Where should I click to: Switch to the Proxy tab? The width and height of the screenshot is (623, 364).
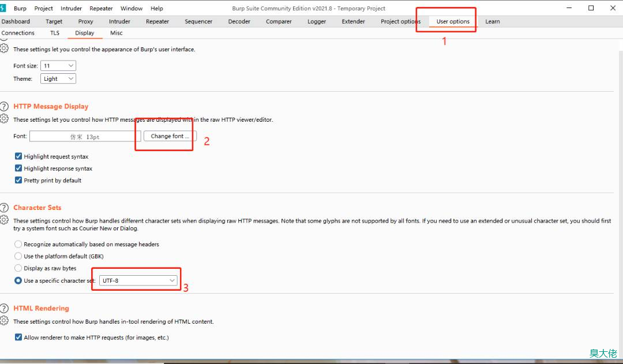(85, 21)
